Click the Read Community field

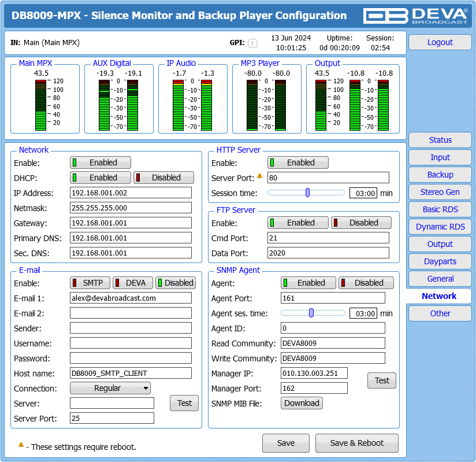[x=333, y=343]
